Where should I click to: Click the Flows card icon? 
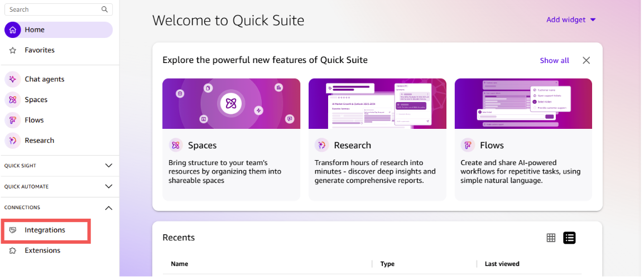point(468,146)
